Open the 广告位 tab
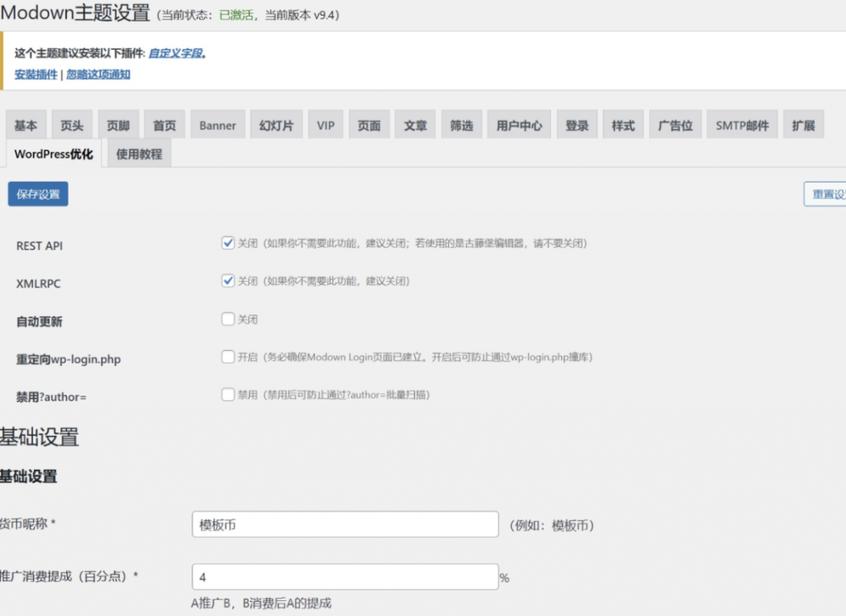The image size is (846, 616). [x=675, y=126]
